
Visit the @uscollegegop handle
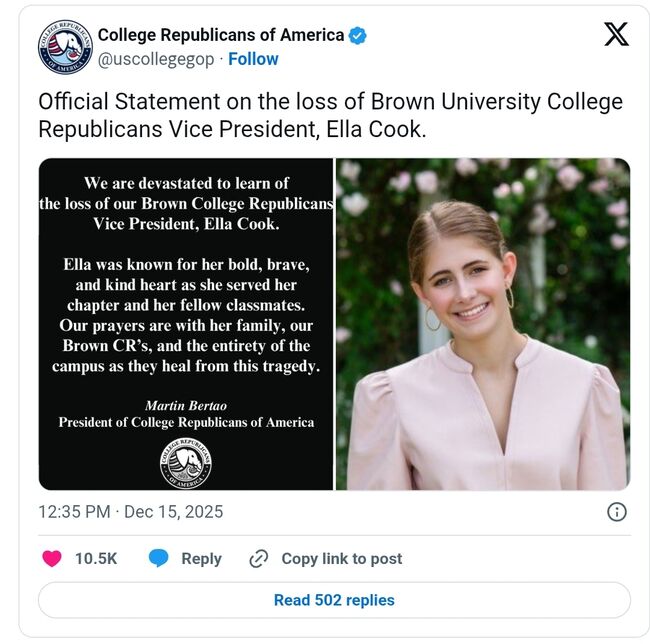point(155,59)
